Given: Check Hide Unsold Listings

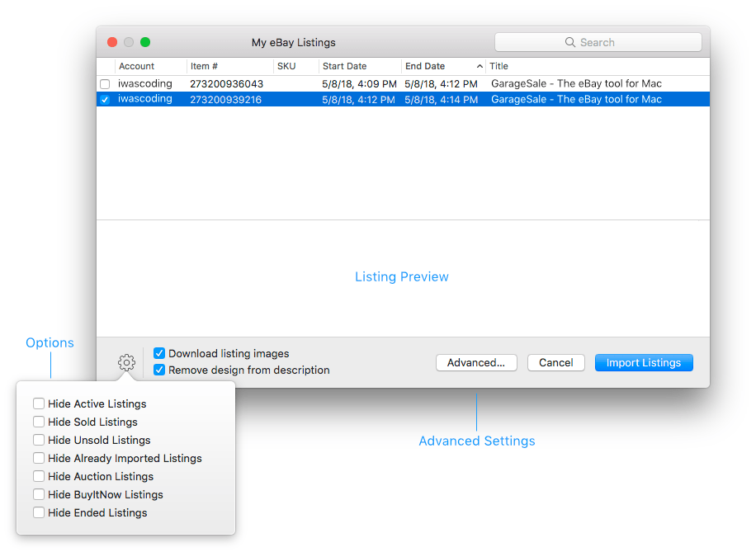Looking at the screenshot, I should click(39, 440).
